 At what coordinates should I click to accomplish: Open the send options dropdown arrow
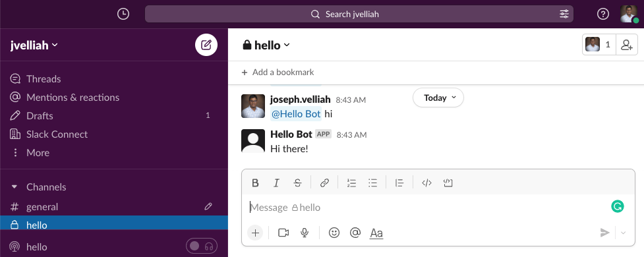[624, 233]
